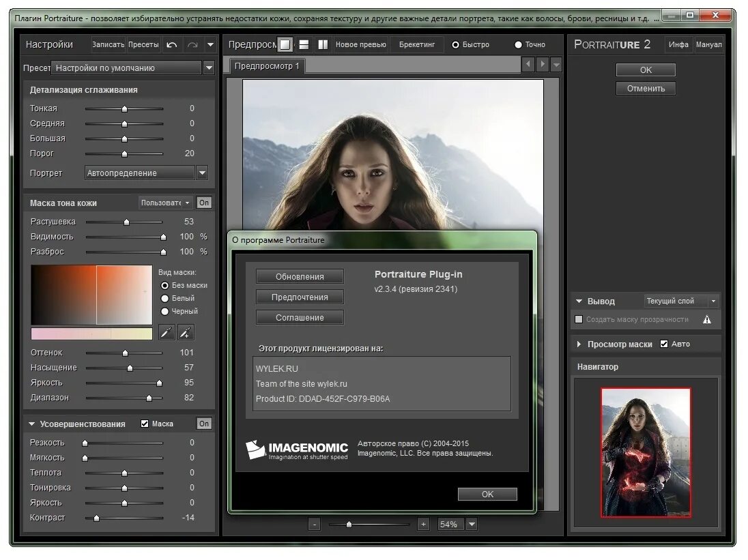Click the main portrait preview image
This screenshot has width=748, height=560.
[x=393, y=155]
